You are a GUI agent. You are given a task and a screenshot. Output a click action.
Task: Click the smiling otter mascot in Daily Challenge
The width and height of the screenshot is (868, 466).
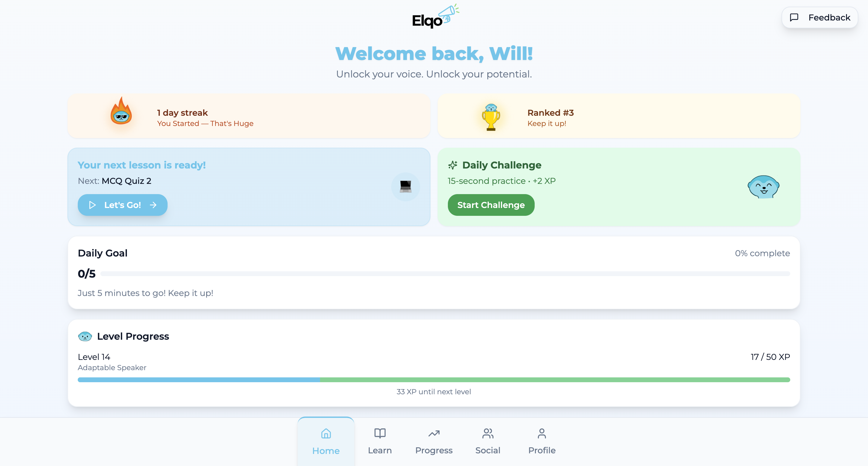click(763, 187)
